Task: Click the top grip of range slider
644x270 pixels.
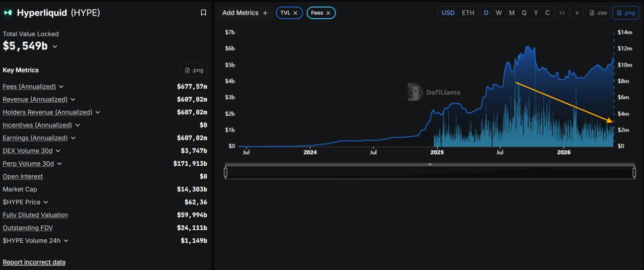Action: [x=430, y=164]
